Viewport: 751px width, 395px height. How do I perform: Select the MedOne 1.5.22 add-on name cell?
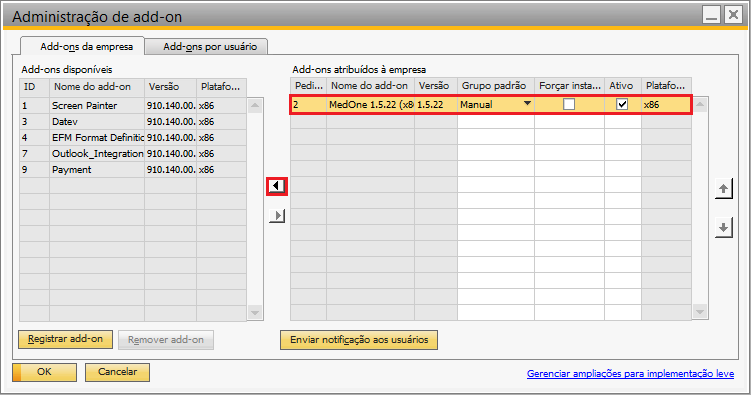click(371, 104)
